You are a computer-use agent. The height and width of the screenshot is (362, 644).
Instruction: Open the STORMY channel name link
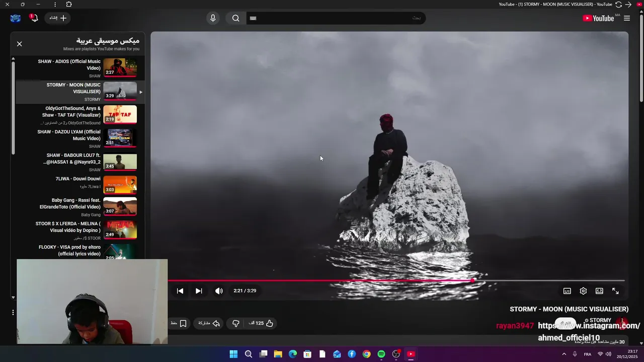600,320
